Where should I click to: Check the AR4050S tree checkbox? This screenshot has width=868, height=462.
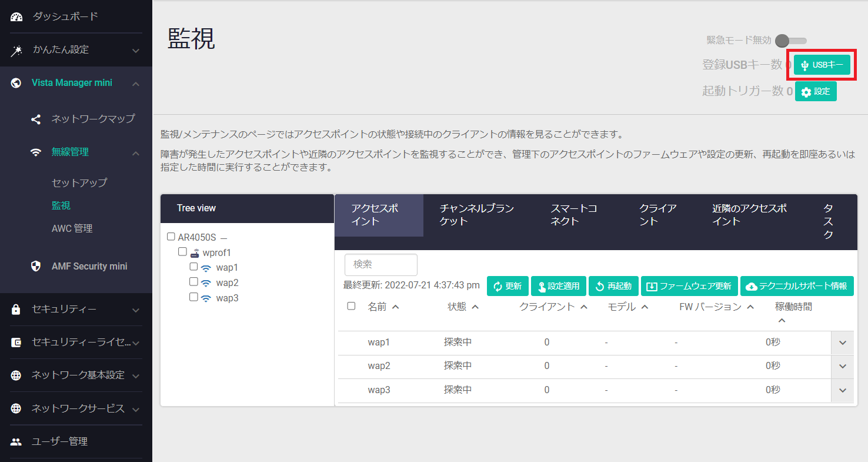171,237
